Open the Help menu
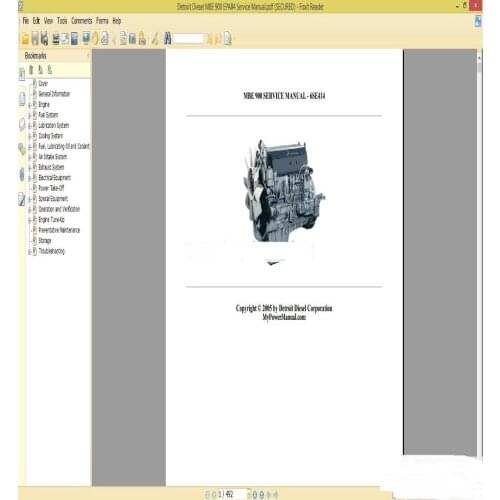Image resolution: width=500 pixels, height=500 pixels. coord(117,21)
